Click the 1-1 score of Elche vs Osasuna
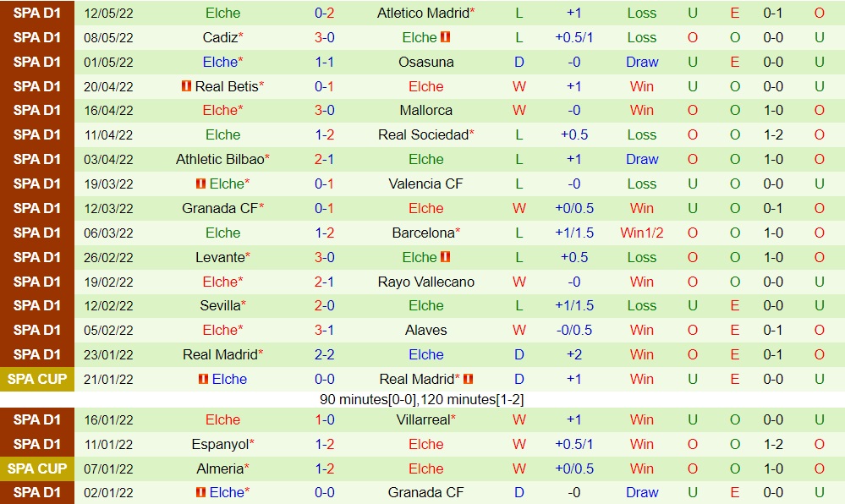The height and width of the screenshot is (504, 845). (x=325, y=62)
